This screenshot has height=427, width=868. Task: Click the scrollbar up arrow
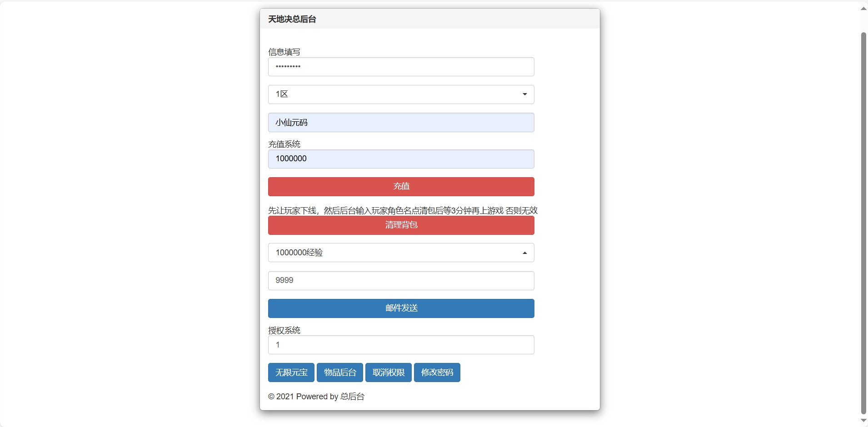(x=863, y=9)
